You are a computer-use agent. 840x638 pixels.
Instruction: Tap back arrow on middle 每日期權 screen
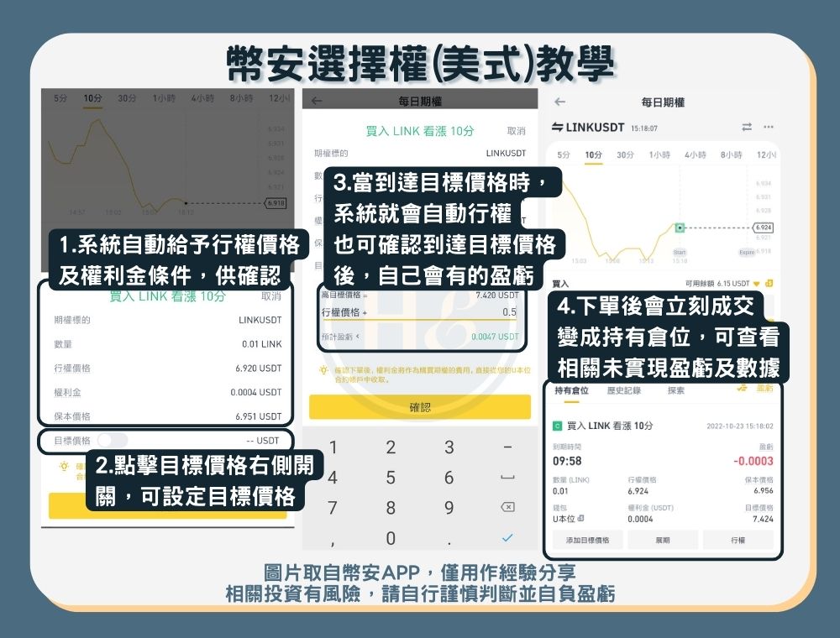click(x=317, y=101)
